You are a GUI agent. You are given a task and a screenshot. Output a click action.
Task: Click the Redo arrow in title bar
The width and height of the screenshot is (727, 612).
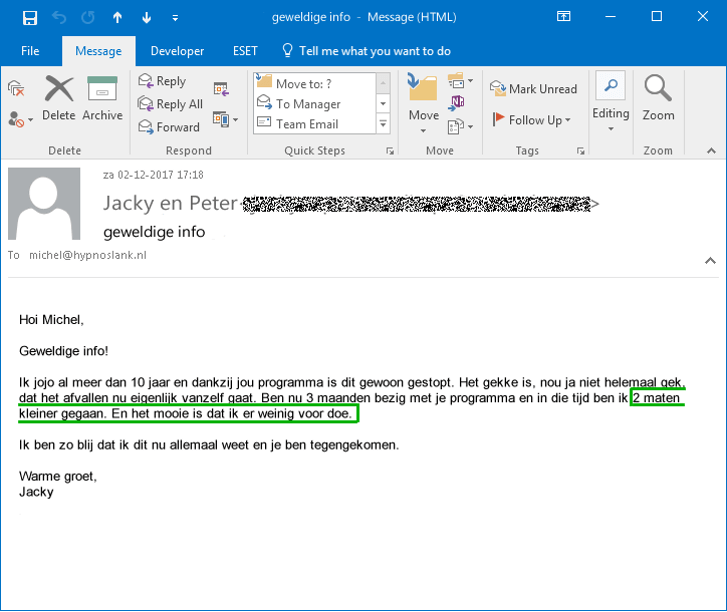point(88,18)
